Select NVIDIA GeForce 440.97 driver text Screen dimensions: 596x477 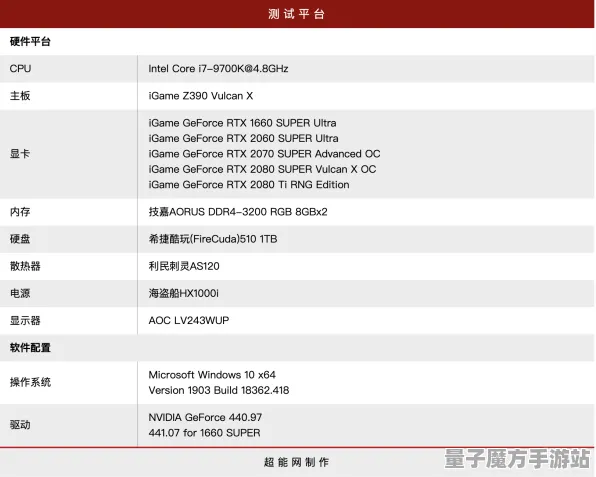(205, 417)
